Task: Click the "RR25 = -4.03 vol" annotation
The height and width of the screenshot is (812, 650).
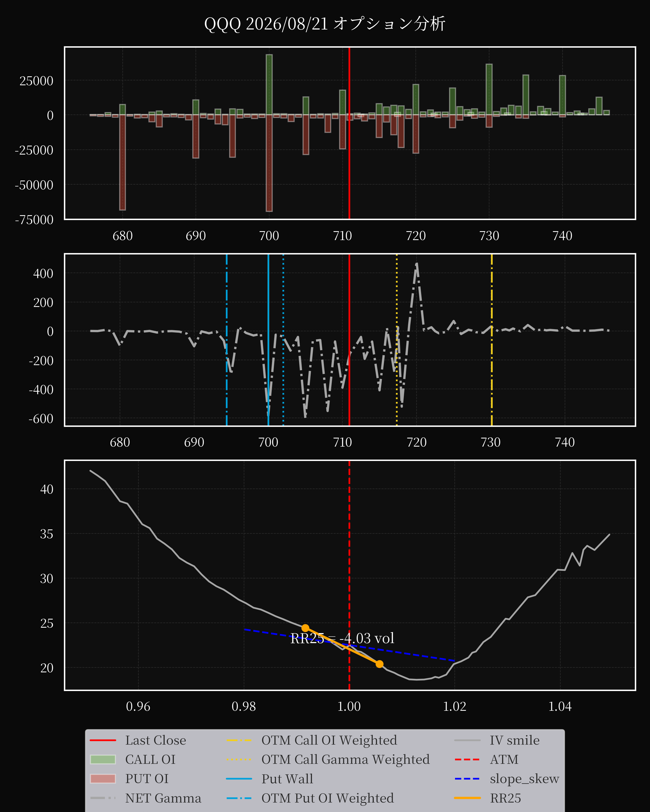Action: [x=342, y=639]
